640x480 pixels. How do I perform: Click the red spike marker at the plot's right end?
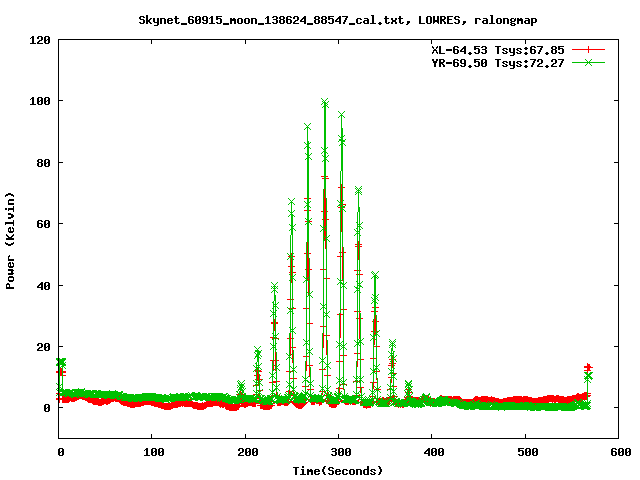coord(588,367)
